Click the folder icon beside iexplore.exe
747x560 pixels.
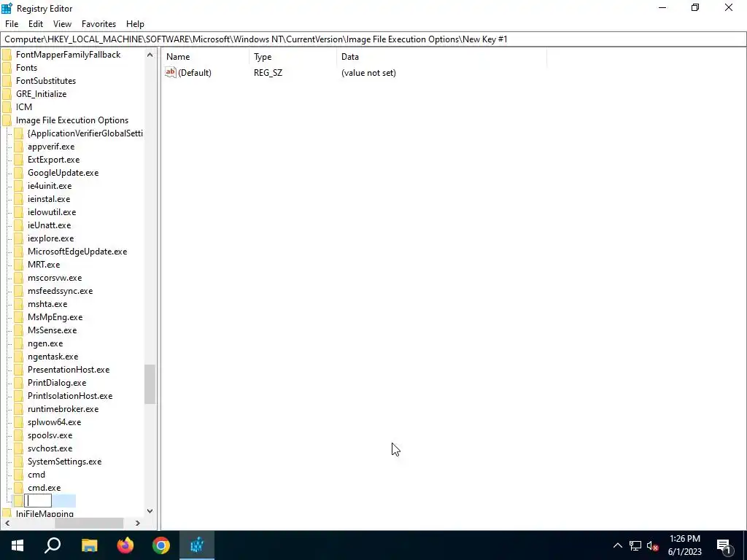click(x=18, y=238)
